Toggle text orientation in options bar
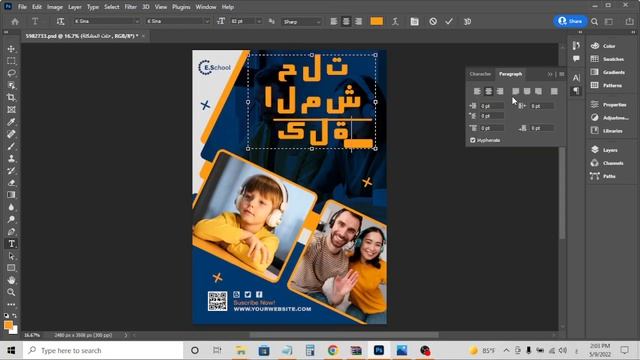The height and width of the screenshot is (360, 640). coord(60,21)
